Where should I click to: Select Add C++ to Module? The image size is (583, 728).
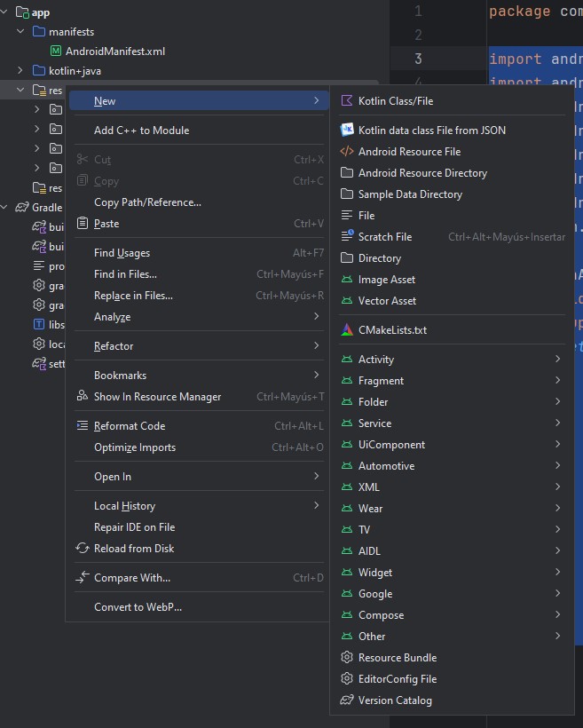click(141, 131)
